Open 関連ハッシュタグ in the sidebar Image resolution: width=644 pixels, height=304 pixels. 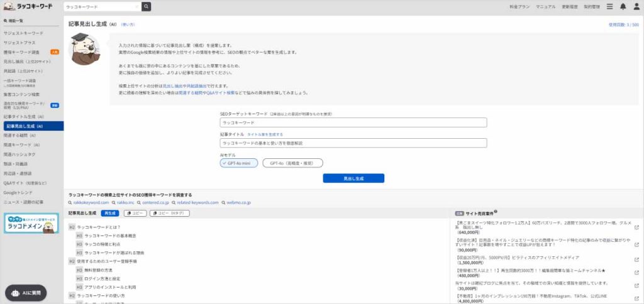pyautogui.click(x=19, y=155)
